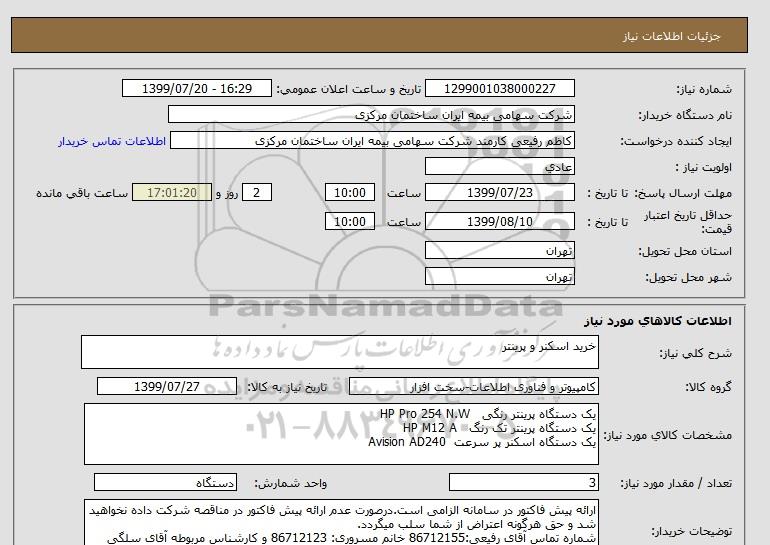Select the remaining days field showing 2
This screenshot has height=545, width=770.
pos(256,192)
